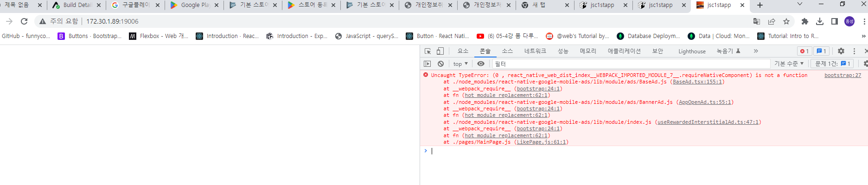Open the useRewardedInterstitialAd.ts:47:1 link
The width and height of the screenshot is (868, 185).
click(708, 122)
